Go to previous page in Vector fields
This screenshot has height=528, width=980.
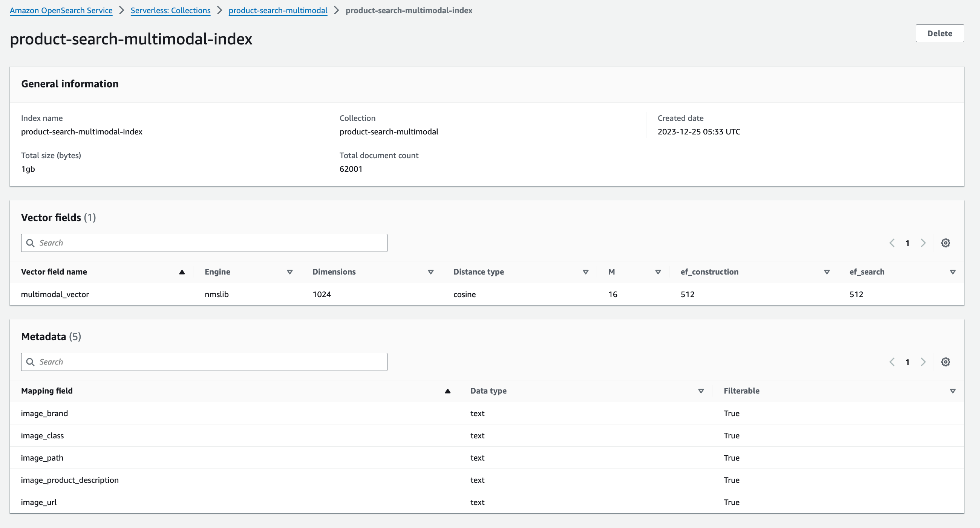892,243
